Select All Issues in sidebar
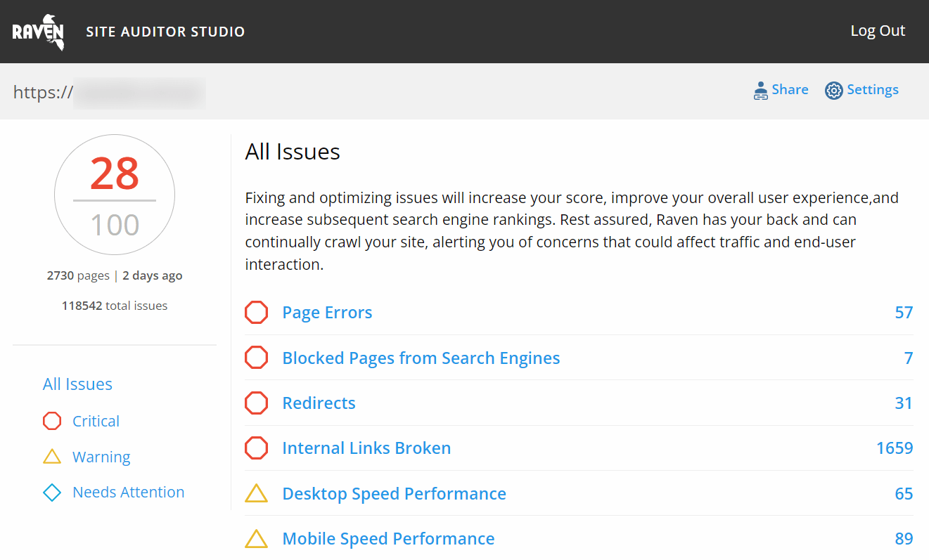The width and height of the screenshot is (929, 560). pyautogui.click(x=77, y=384)
